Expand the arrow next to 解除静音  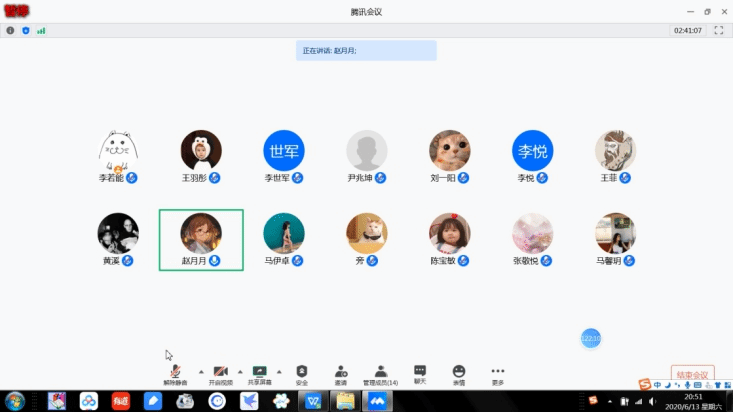(x=199, y=371)
